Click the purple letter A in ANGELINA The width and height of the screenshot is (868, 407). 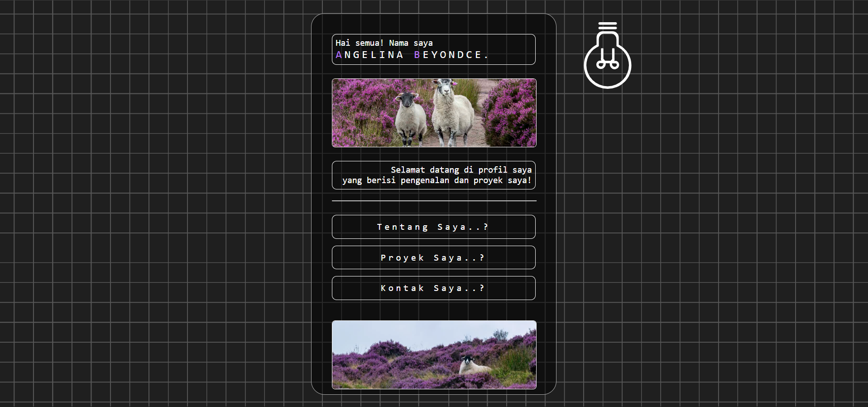339,55
